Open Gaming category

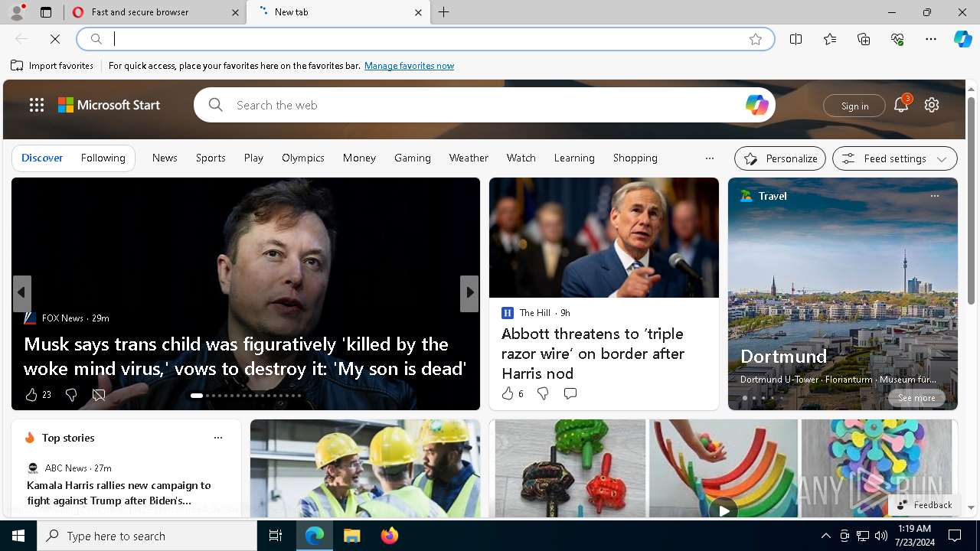[413, 158]
